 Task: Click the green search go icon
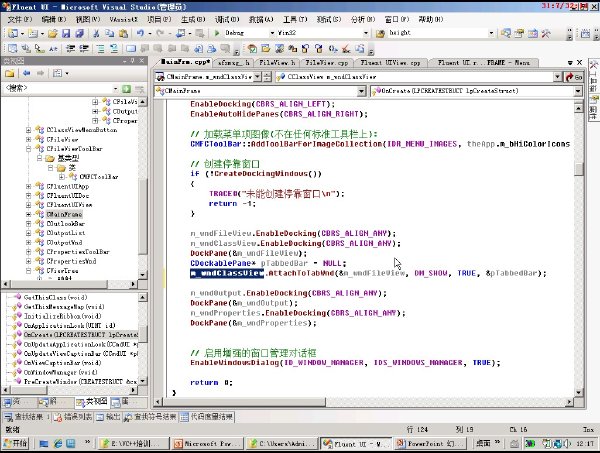click(126, 89)
